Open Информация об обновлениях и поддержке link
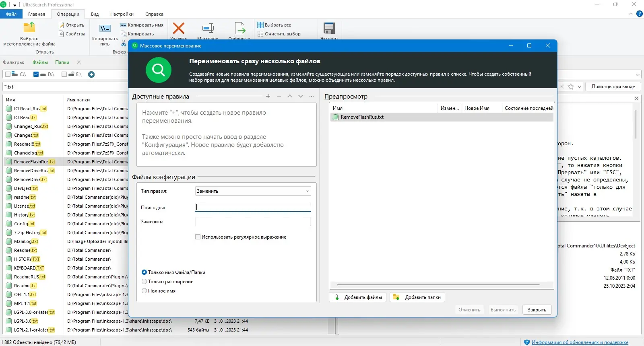Image resolution: width=644 pixels, height=346 pixels. [580, 342]
